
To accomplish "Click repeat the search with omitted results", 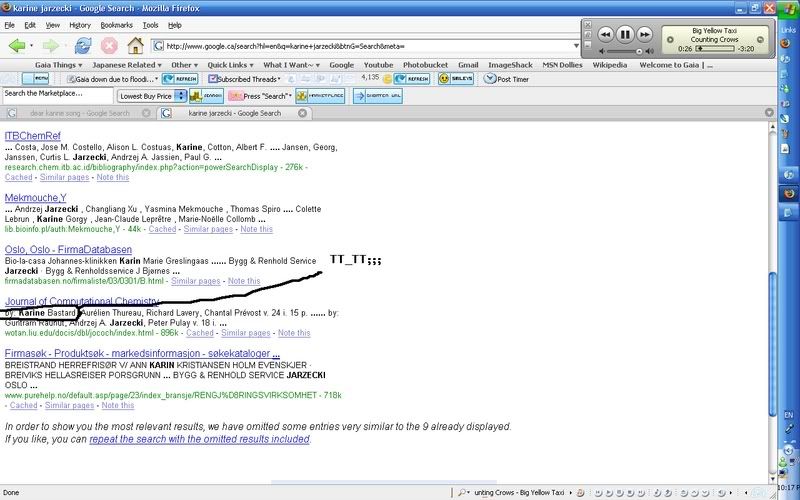I will point(199,439).
